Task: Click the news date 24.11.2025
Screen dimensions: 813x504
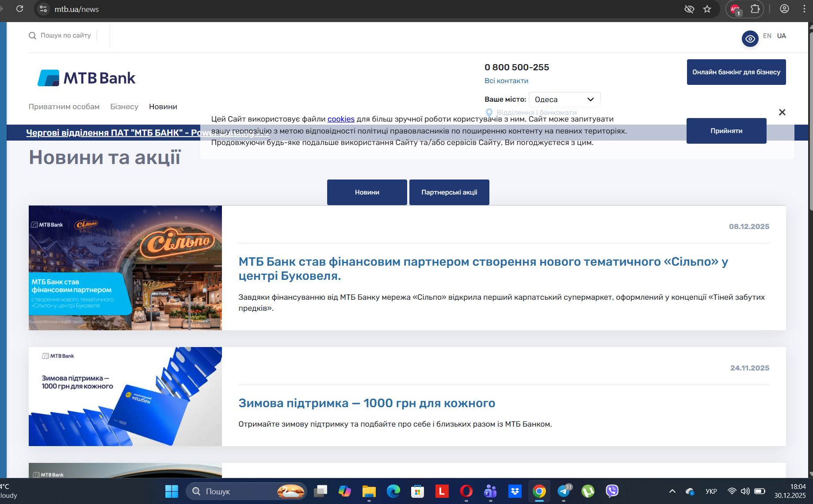Action: coord(750,368)
